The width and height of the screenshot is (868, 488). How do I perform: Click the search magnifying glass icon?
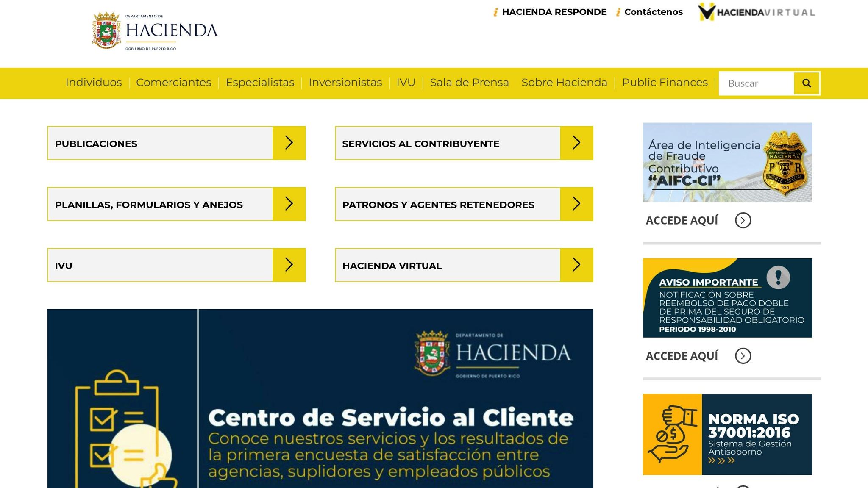click(x=806, y=83)
